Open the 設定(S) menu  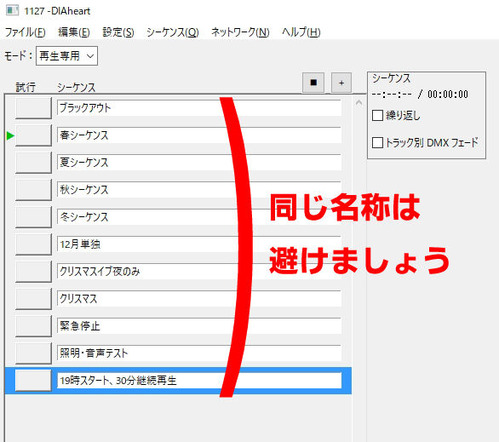(118, 32)
